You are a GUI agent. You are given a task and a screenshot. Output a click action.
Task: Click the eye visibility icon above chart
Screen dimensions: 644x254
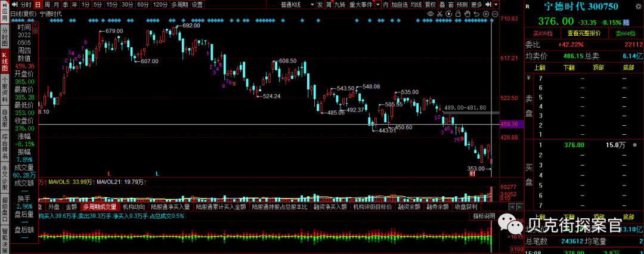point(431,14)
